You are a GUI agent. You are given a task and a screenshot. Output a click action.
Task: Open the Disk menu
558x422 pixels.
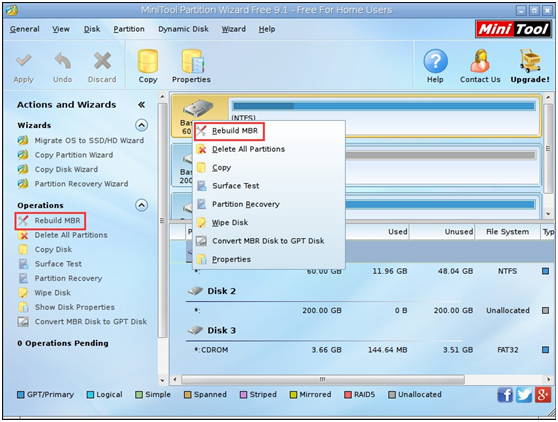(x=92, y=29)
